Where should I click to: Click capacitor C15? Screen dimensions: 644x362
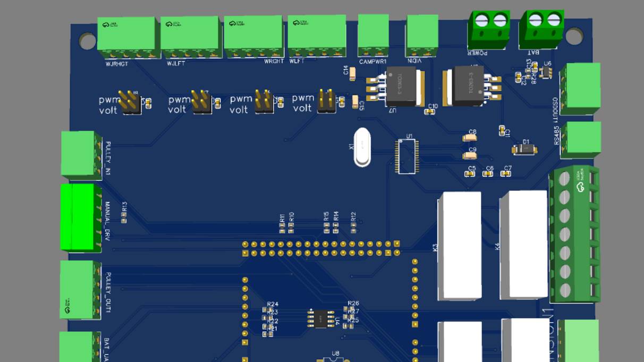click(x=355, y=102)
